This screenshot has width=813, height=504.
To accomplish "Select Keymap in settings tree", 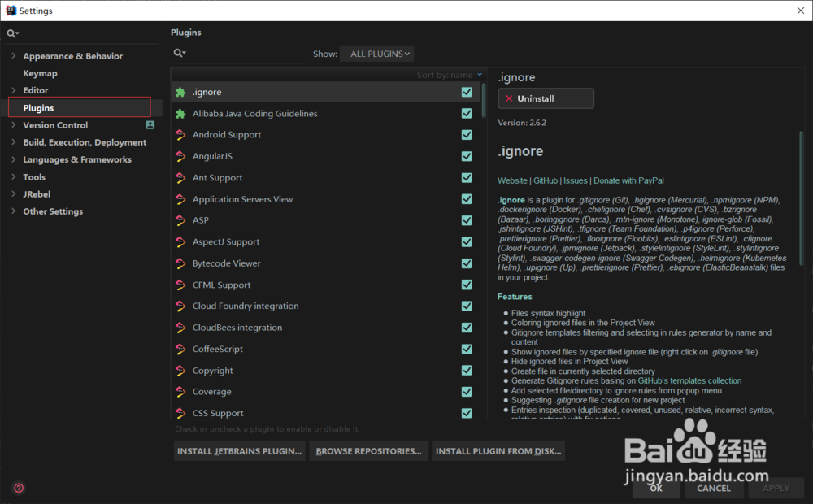I will tap(40, 73).
